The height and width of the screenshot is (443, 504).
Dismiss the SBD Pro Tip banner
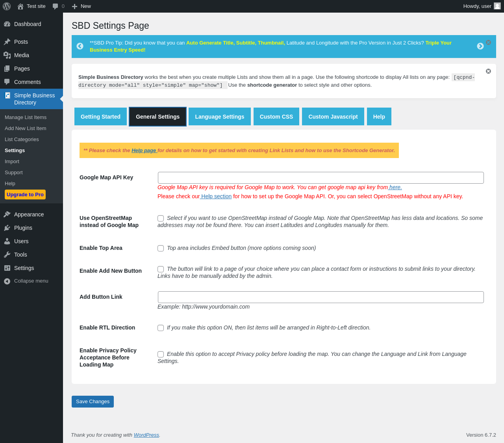click(488, 43)
